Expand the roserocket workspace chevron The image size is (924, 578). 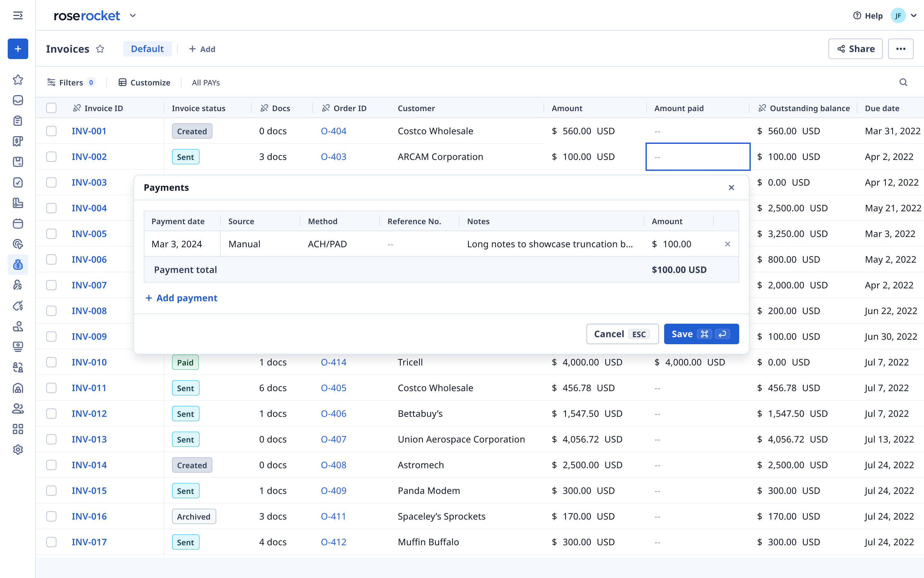(x=133, y=16)
